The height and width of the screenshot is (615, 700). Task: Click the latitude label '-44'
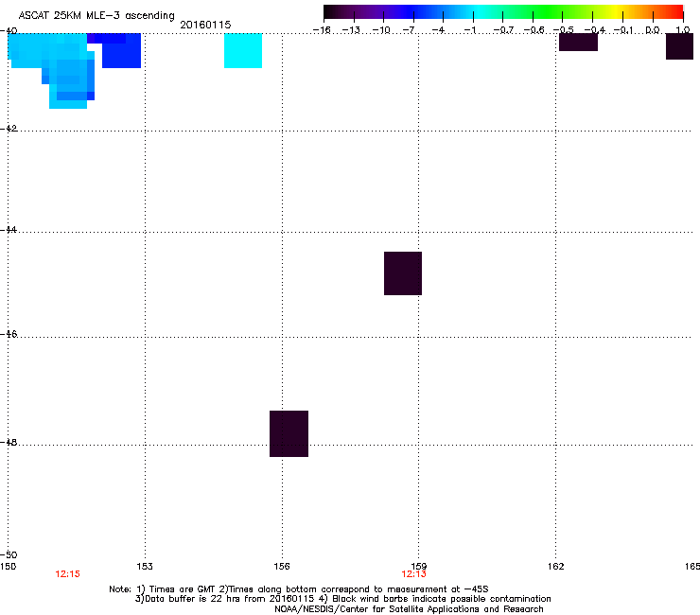[x=9, y=230]
